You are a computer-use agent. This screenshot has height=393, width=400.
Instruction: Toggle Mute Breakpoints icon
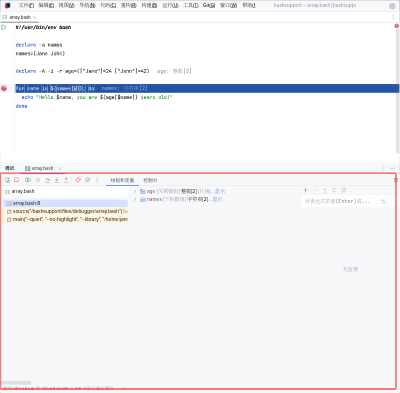88,180
